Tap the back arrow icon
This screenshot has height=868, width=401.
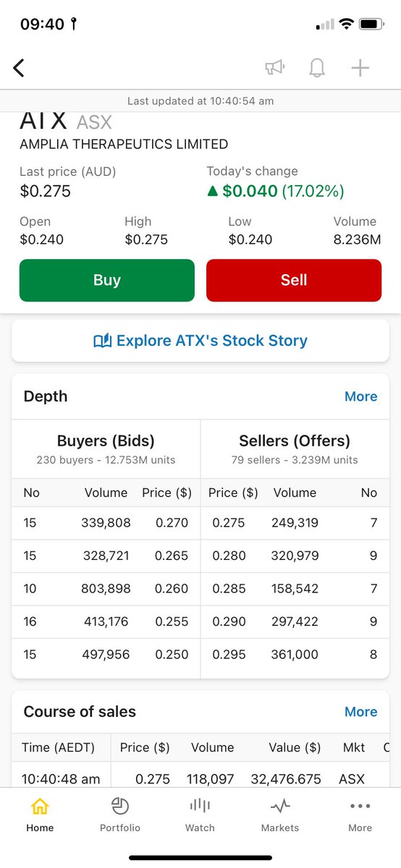tap(20, 68)
